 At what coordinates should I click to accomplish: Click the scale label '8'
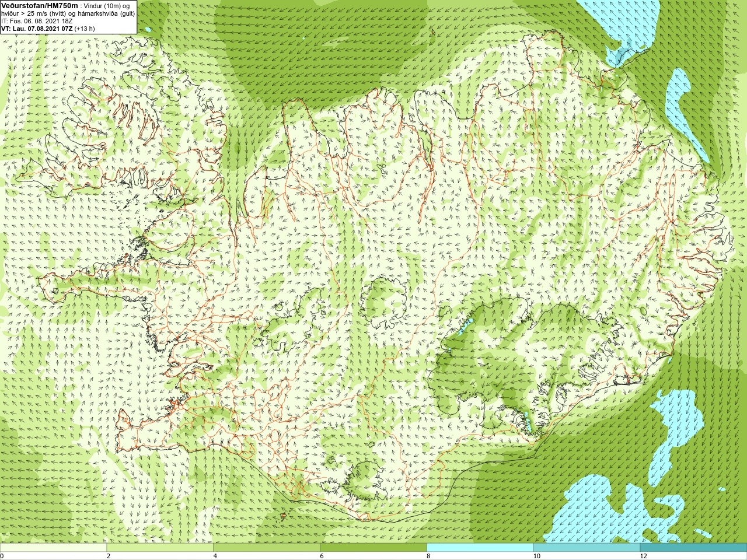[429, 556]
